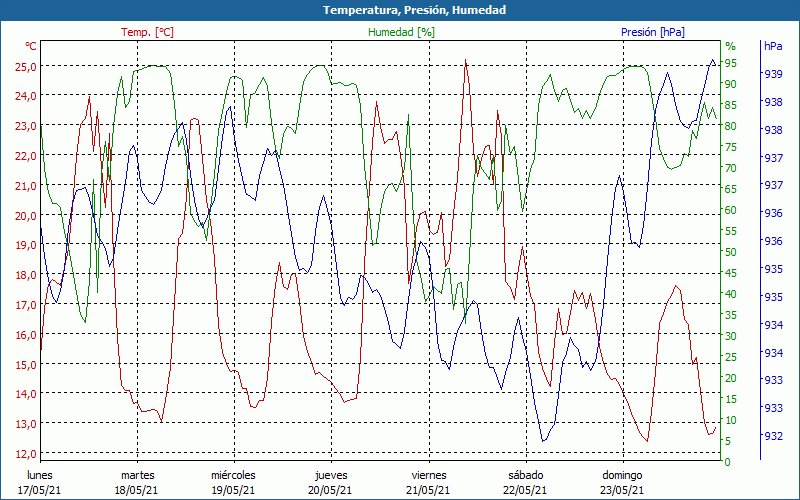
Task: Click the 'miércoles' day label
Action: pos(234,476)
